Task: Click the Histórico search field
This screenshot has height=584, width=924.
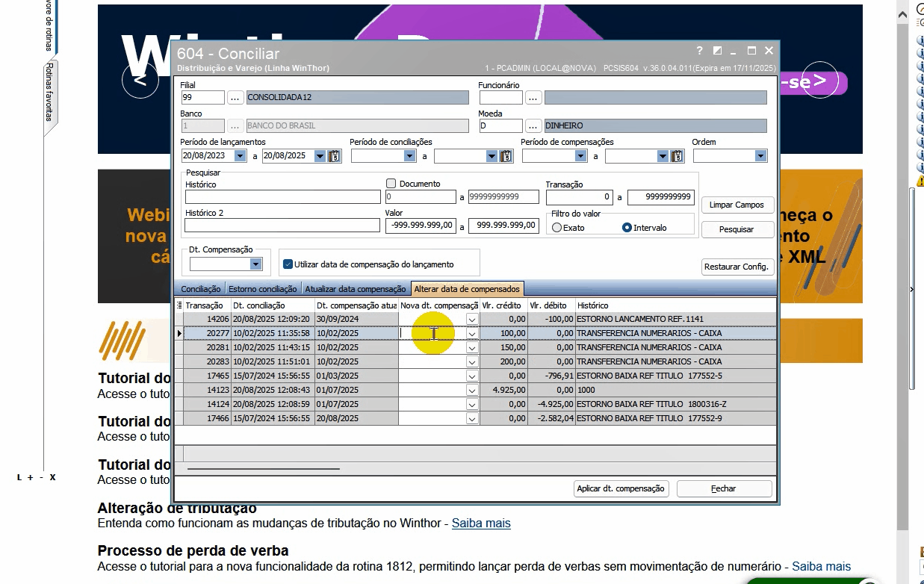Action: 283,197
